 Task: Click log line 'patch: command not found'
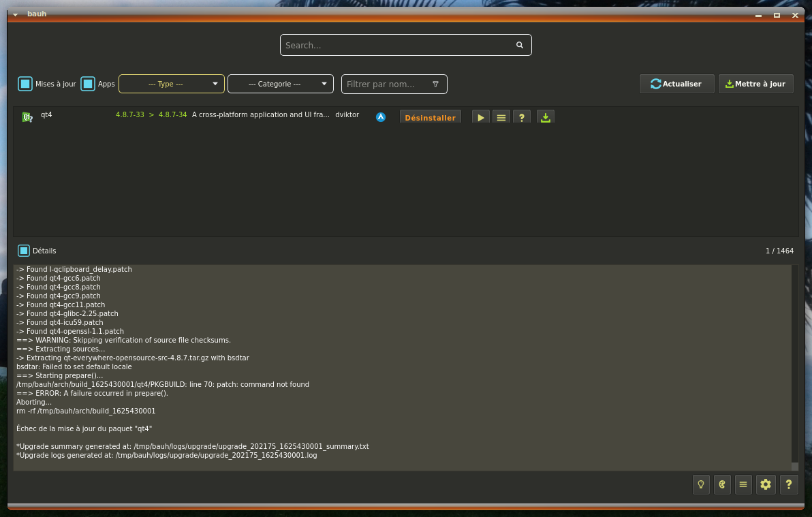click(x=163, y=384)
